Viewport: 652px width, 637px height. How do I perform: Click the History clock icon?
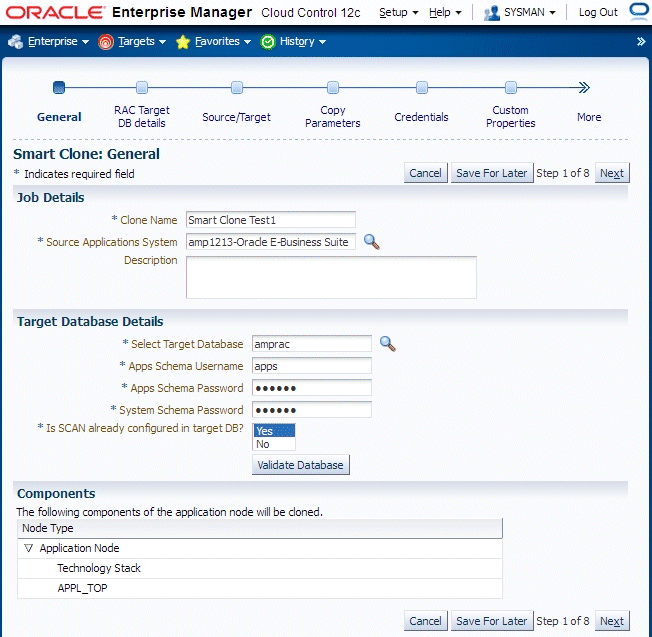268,42
